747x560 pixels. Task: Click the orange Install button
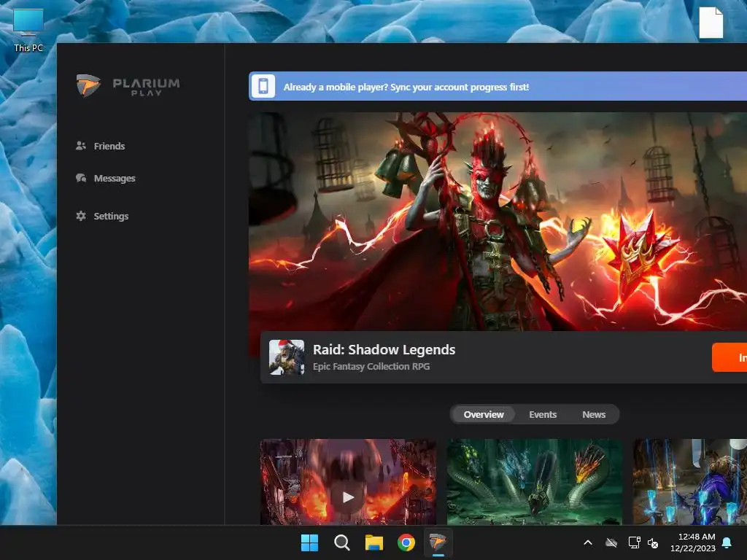pyautogui.click(x=729, y=357)
